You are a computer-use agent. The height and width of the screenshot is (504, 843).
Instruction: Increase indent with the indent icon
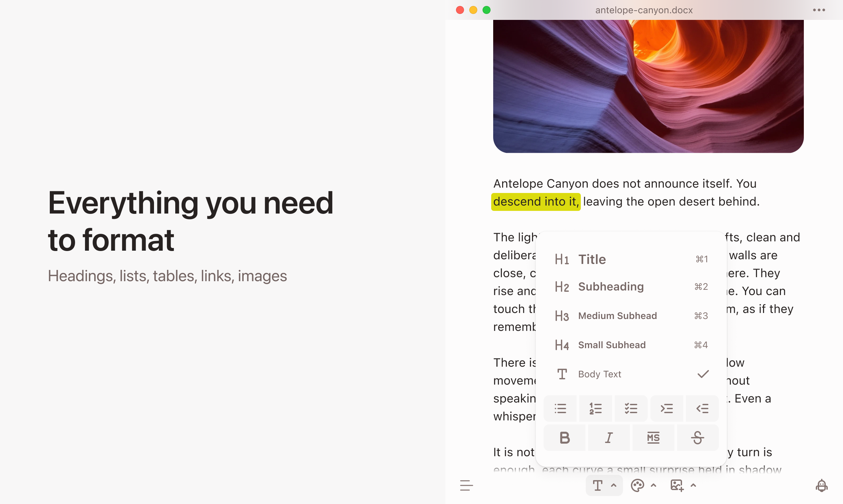[666, 408]
